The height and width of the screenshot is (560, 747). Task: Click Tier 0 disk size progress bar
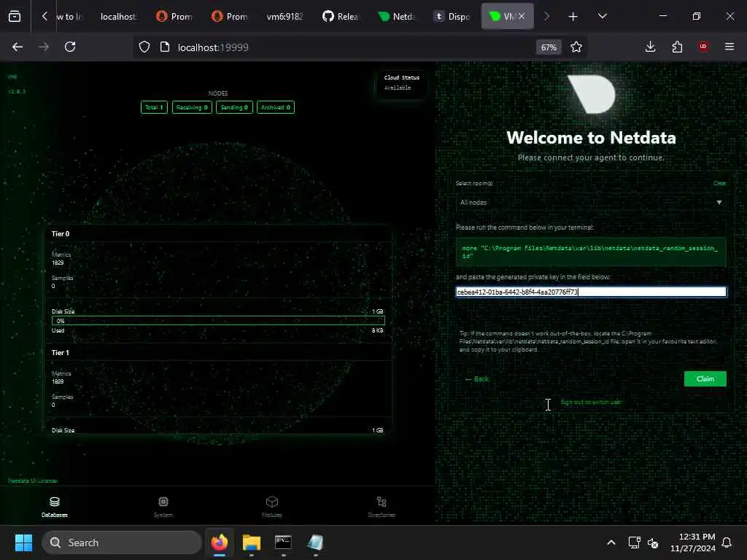pos(218,321)
